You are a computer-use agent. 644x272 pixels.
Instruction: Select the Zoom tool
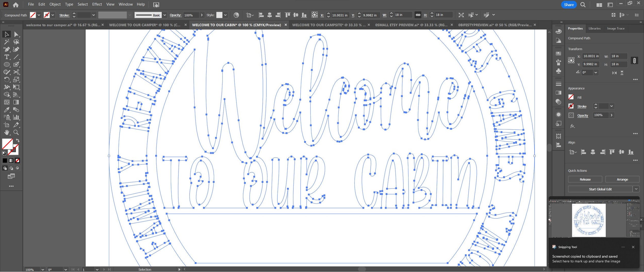click(16, 132)
